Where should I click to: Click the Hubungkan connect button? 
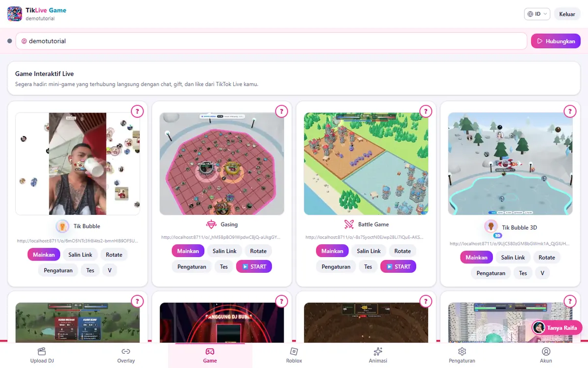[556, 41]
